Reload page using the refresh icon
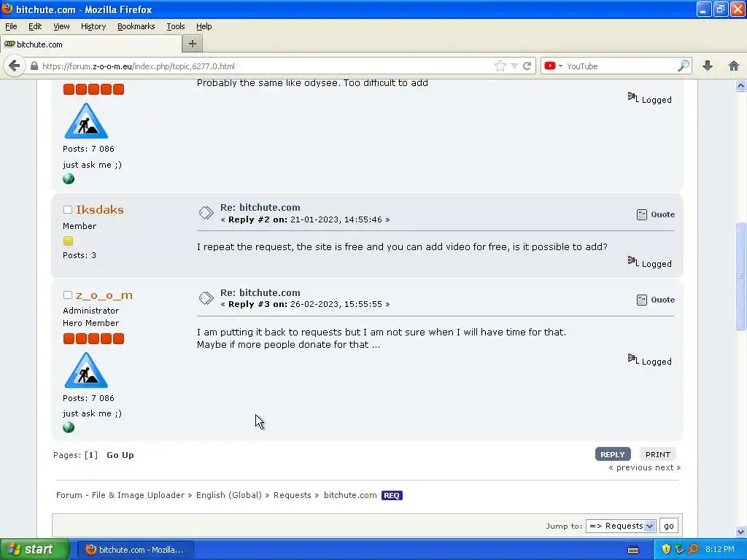Screen dimensions: 747x560 (527, 66)
